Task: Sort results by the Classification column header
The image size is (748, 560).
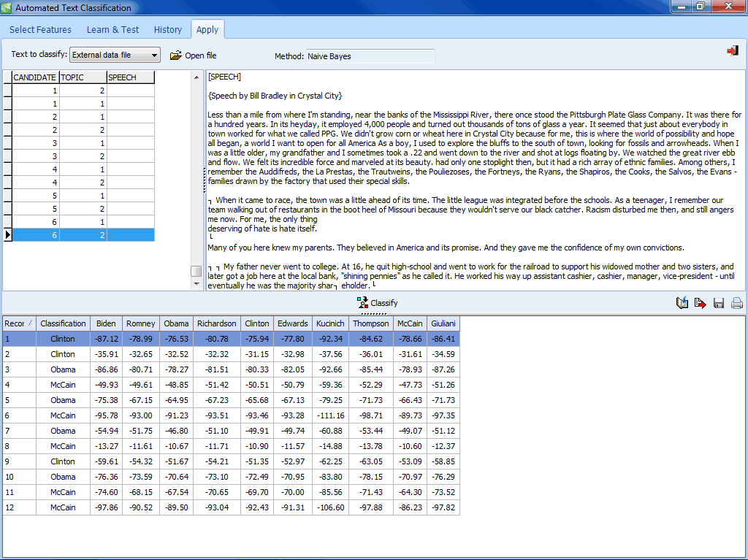Action: [x=63, y=323]
